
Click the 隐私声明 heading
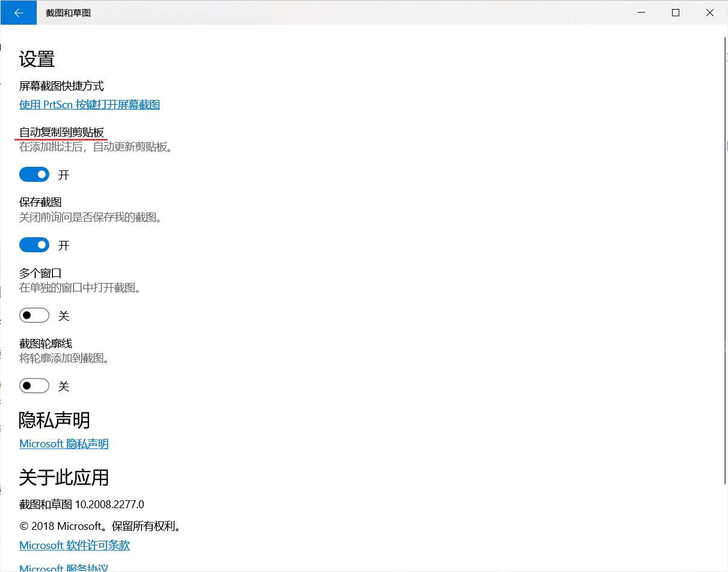click(x=55, y=420)
